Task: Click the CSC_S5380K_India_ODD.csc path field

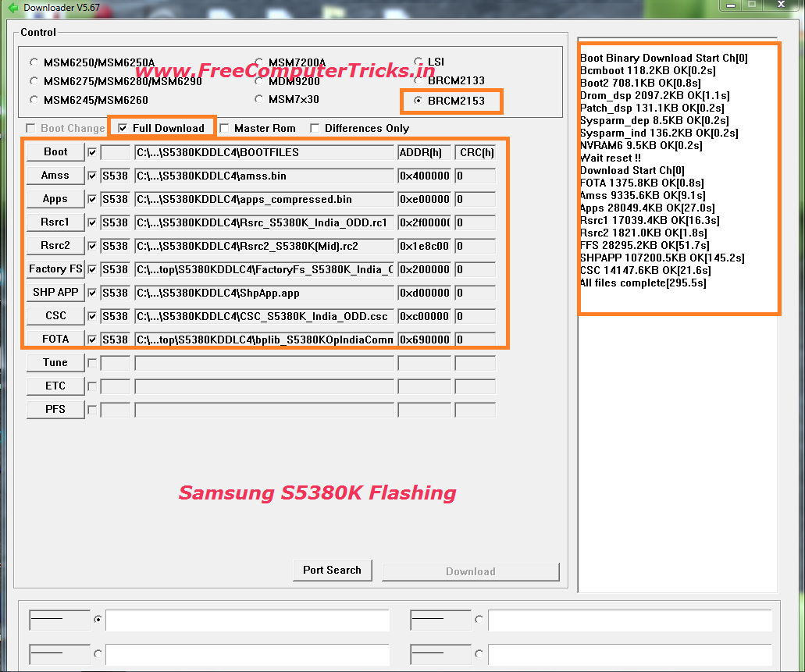Action: click(x=264, y=316)
